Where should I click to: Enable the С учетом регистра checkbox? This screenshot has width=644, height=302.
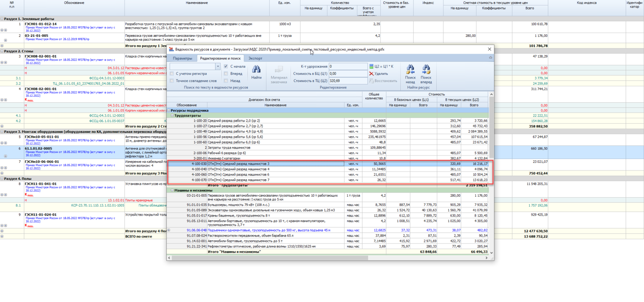point(172,74)
